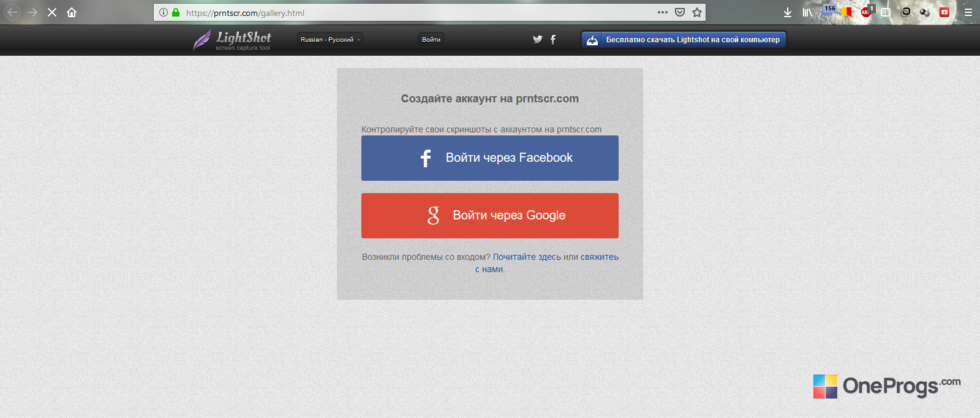Click the black interlocked rings extension icon

click(x=906, y=12)
